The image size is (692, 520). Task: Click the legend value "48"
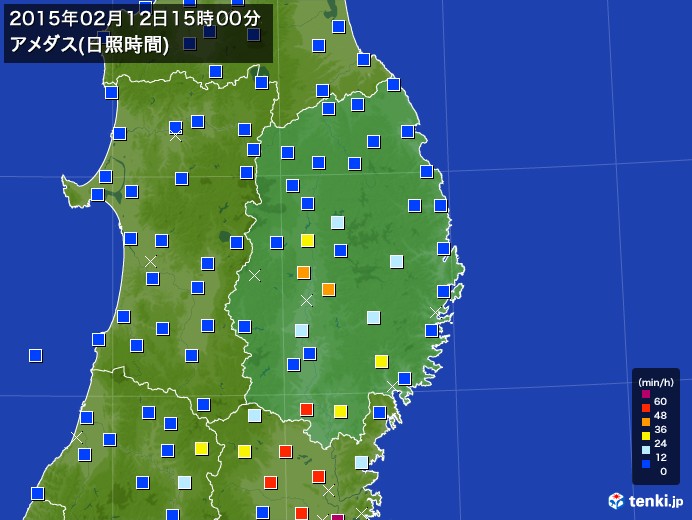660,415
